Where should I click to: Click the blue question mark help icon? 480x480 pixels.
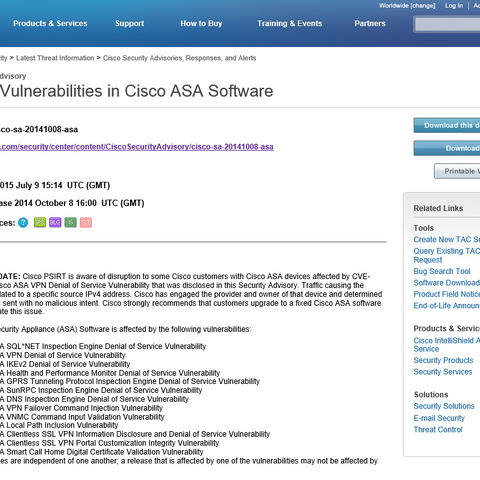point(23,222)
